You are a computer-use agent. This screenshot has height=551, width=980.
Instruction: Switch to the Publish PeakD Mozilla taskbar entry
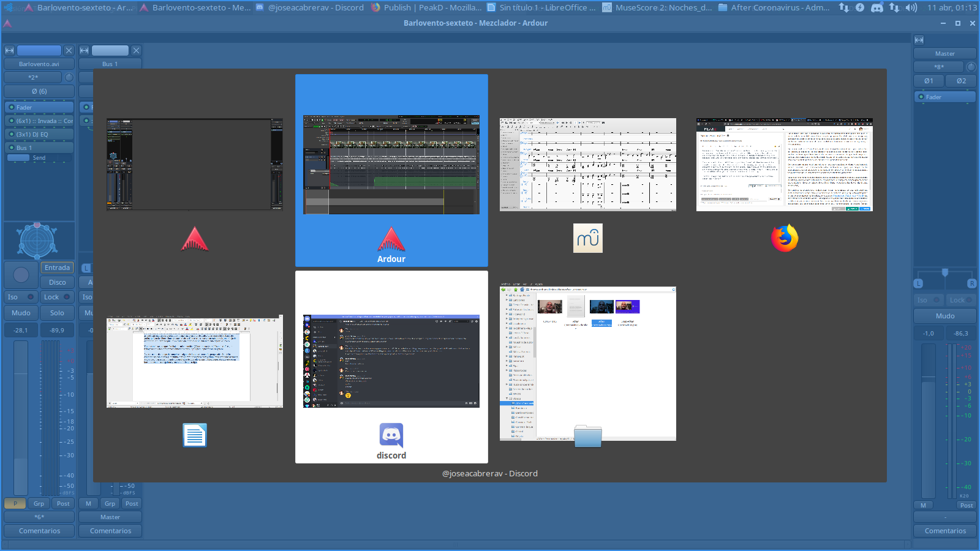point(426,7)
